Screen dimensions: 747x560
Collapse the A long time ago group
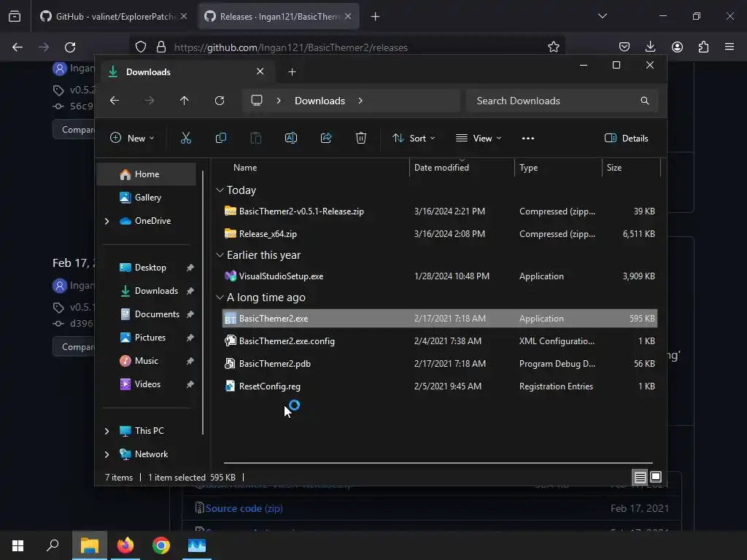pos(220,297)
